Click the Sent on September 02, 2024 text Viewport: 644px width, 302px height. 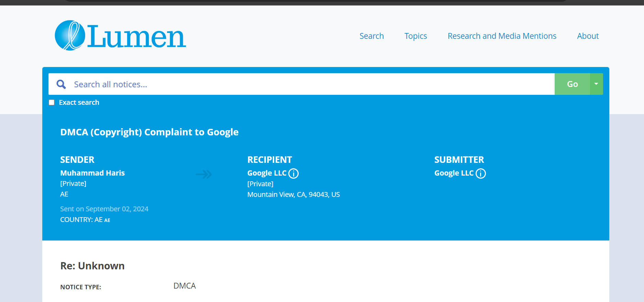click(104, 209)
